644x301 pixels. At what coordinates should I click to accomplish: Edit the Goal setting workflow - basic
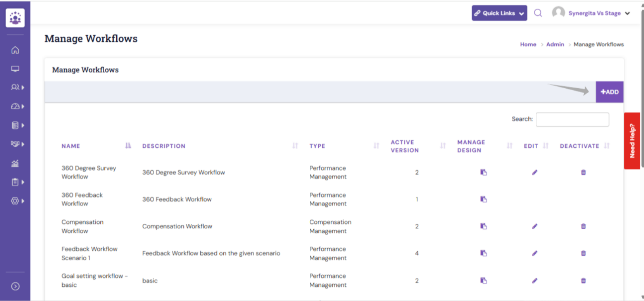point(535,280)
